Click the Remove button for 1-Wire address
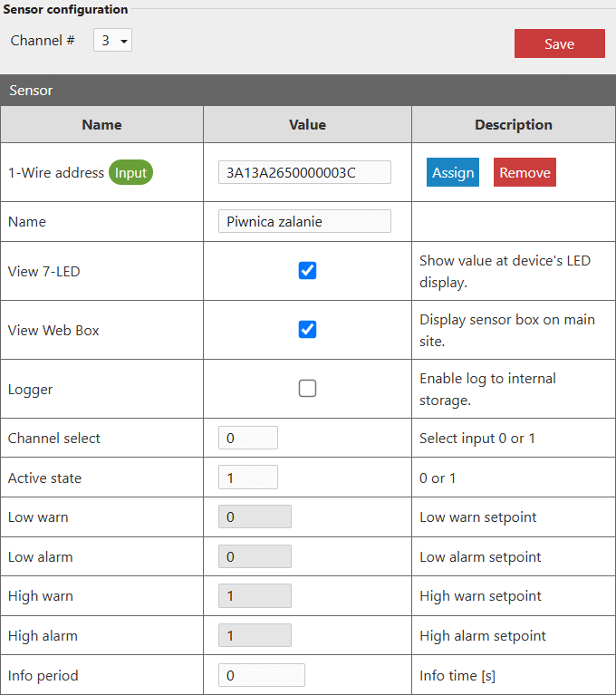Viewport: 616px width, 695px height. 525,172
